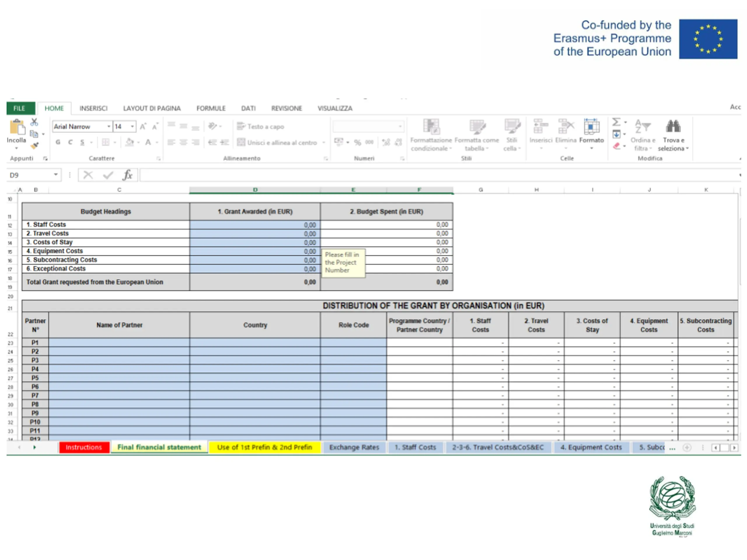Select the P1 Name of Partner cell
The height and width of the screenshot is (560, 747).
[x=119, y=343]
